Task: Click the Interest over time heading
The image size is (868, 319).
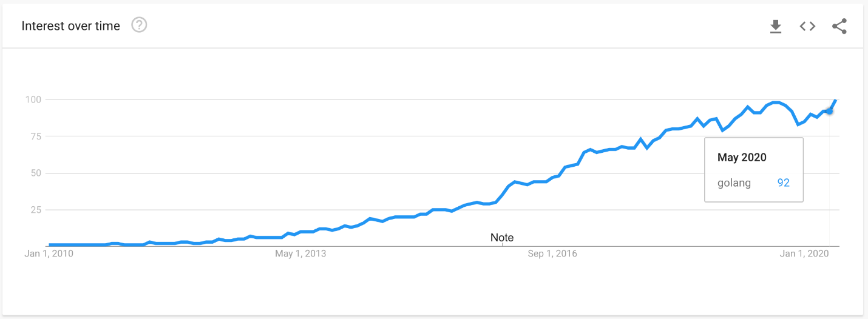Action: click(71, 26)
